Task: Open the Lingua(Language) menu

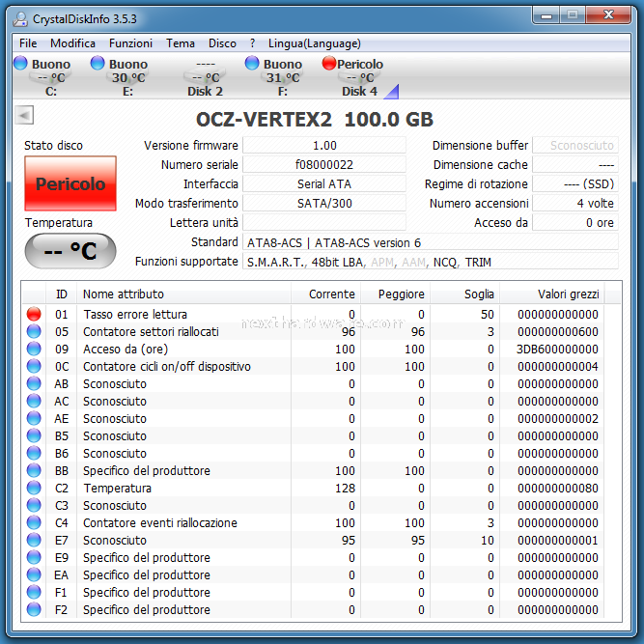Action: [314, 43]
